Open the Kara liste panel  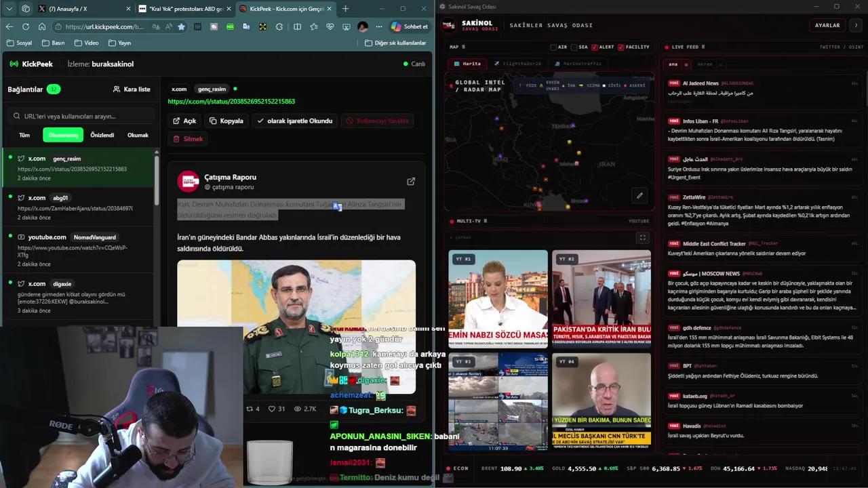132,89
